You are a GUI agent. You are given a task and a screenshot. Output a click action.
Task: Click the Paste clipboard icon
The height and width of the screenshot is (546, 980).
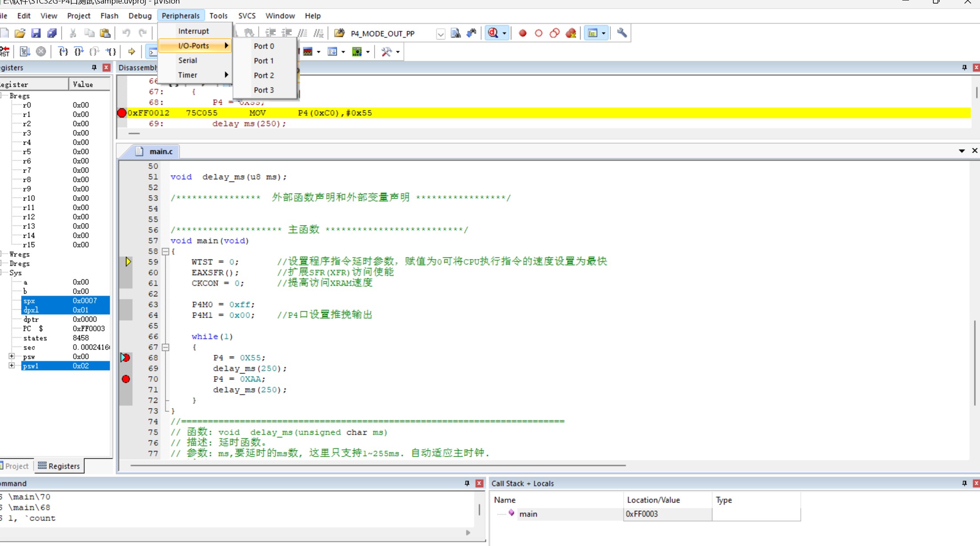105,33
